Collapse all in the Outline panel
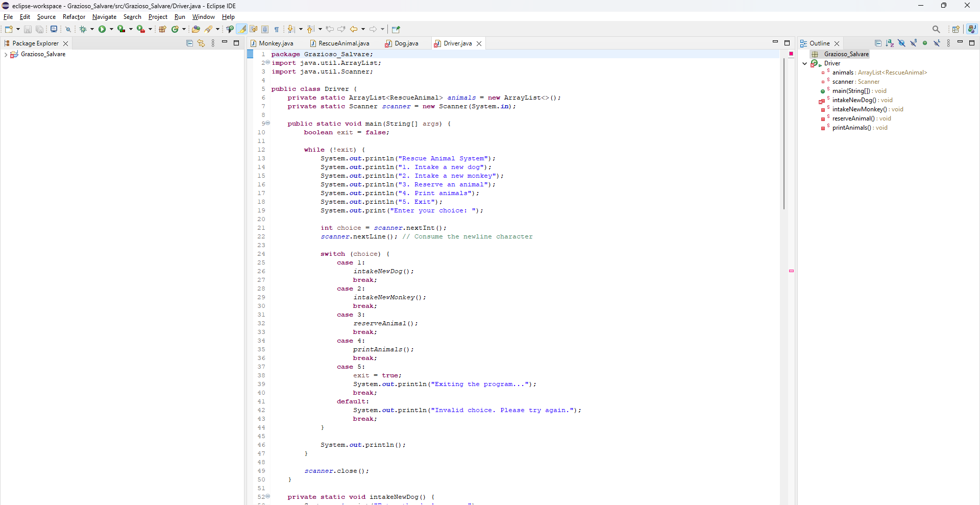Image resolution: width=980 pixels, height=505 pixels. coord(878,43)
